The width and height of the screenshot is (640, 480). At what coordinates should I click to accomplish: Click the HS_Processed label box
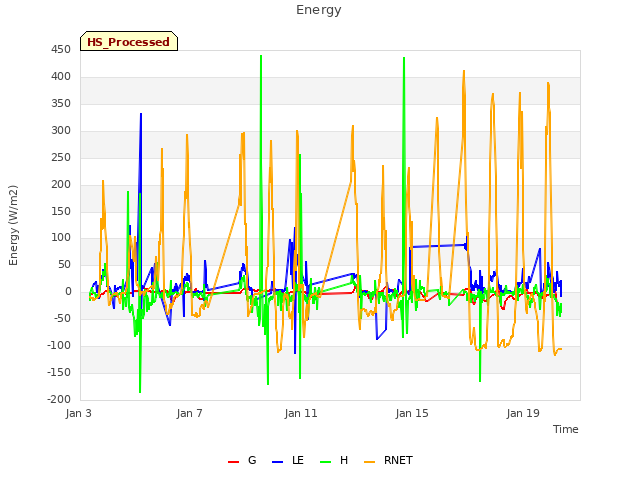click(x=129, y=41)
